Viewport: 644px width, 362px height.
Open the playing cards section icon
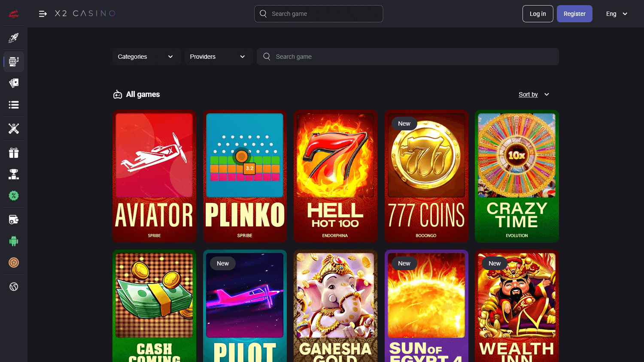14,83
